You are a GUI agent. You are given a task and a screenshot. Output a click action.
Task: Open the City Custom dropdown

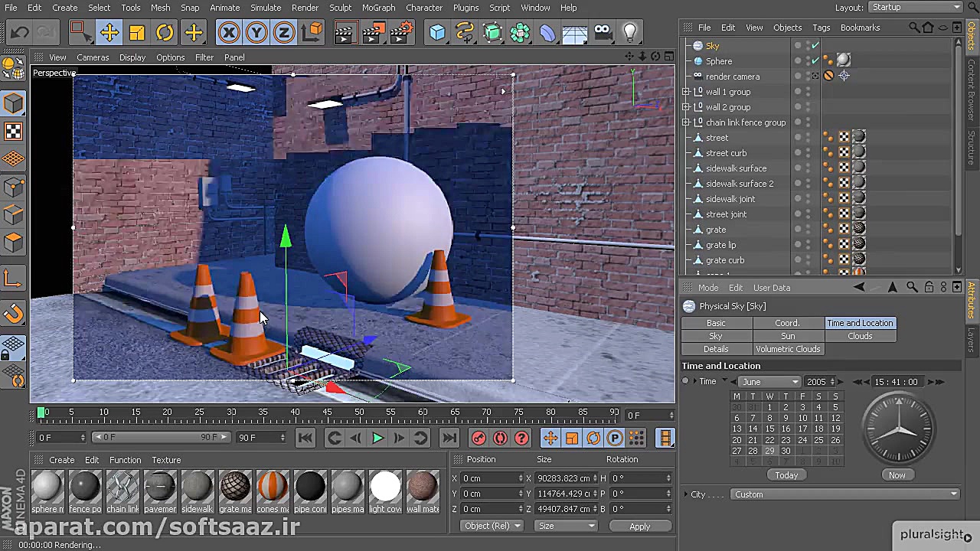(844, 494)
